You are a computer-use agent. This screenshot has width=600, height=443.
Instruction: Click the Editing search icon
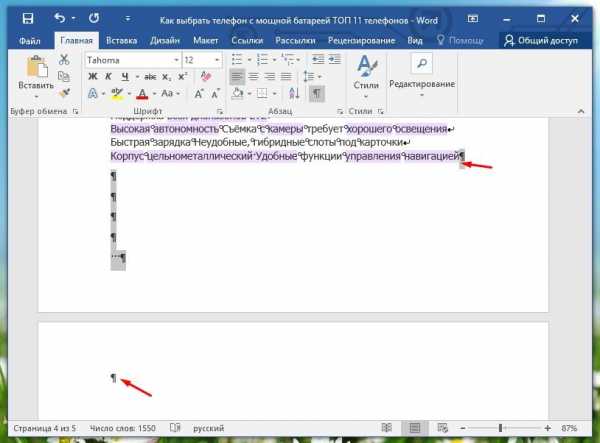421,64
